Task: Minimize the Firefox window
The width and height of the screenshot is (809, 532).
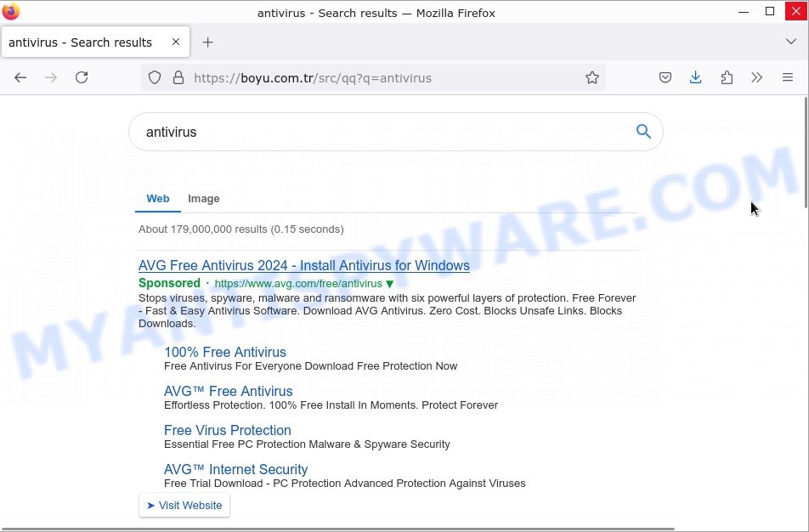Action: 744,11
